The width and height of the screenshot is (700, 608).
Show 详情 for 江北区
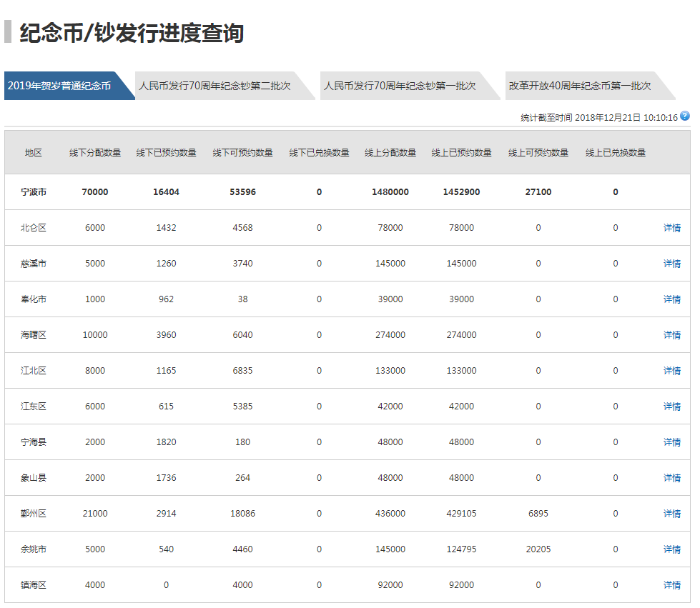pyautogui.click(x=671, y=371)
